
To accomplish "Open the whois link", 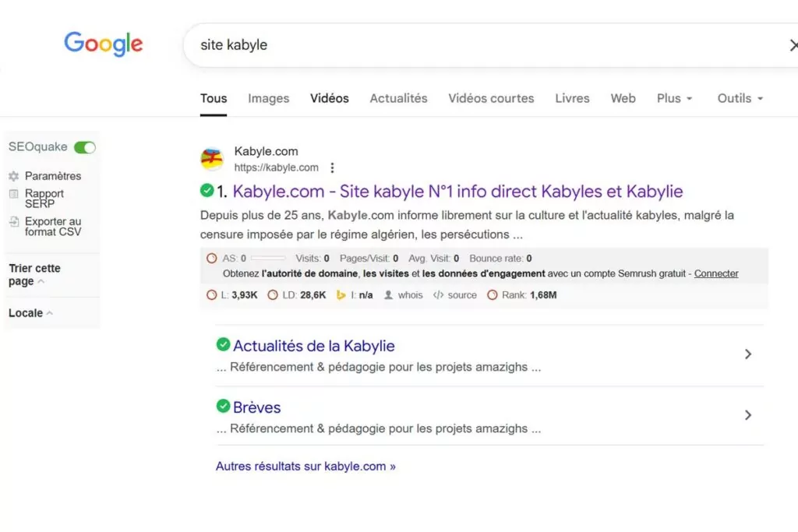I will (410, 295).
